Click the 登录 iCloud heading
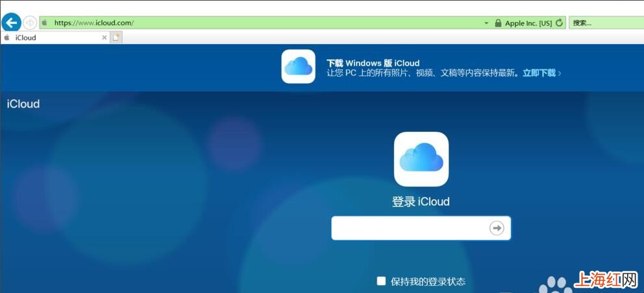The image size is (644, 293). [421, 202]
